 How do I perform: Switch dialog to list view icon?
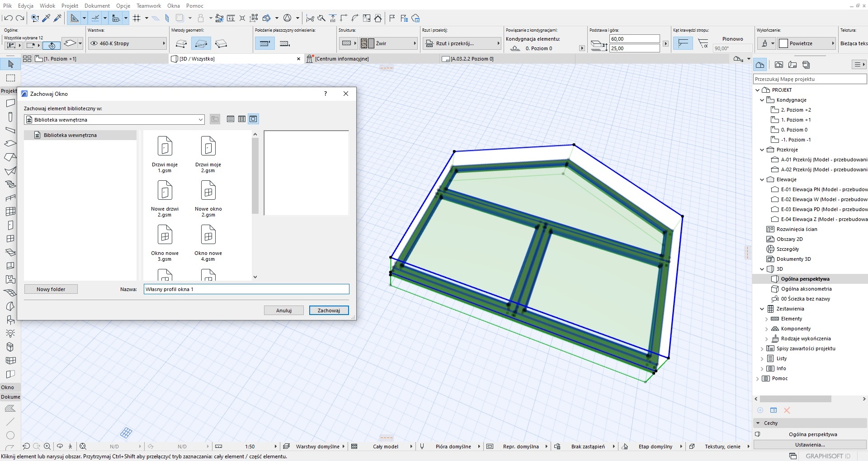click(231, 119)
